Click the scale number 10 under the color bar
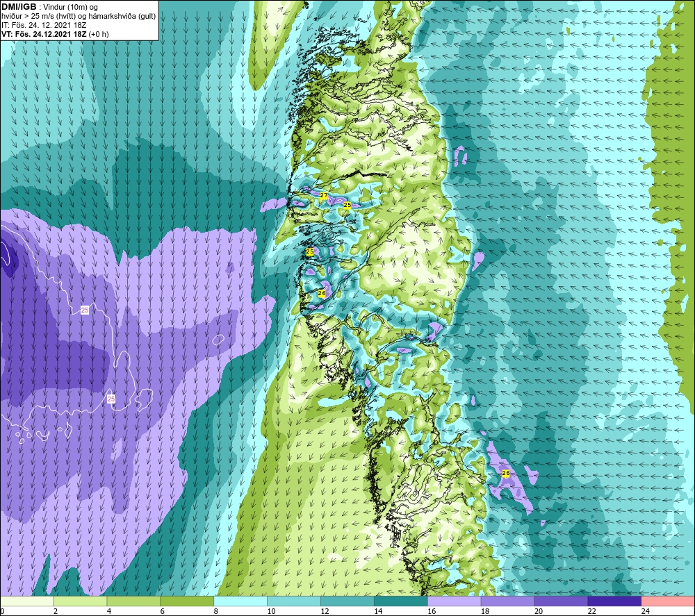Viewport: 695px width, 616px height. pyautogui.click(x=271, y=611)
